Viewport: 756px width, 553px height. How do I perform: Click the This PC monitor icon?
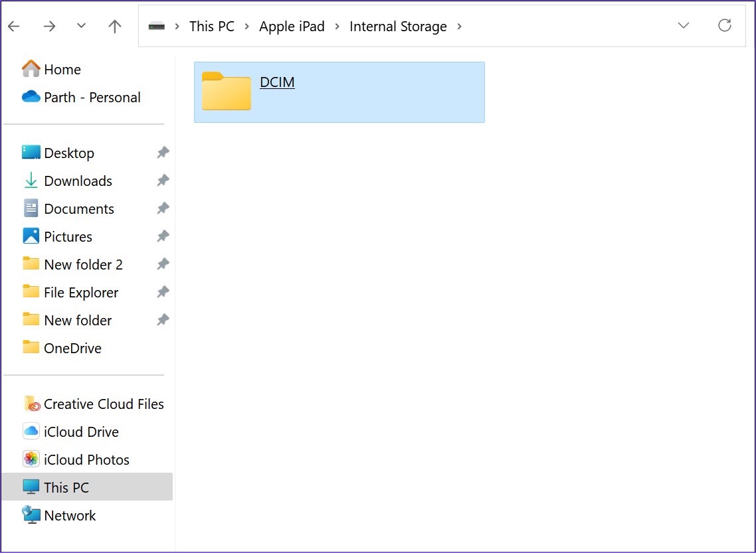(x=31, y=487)
